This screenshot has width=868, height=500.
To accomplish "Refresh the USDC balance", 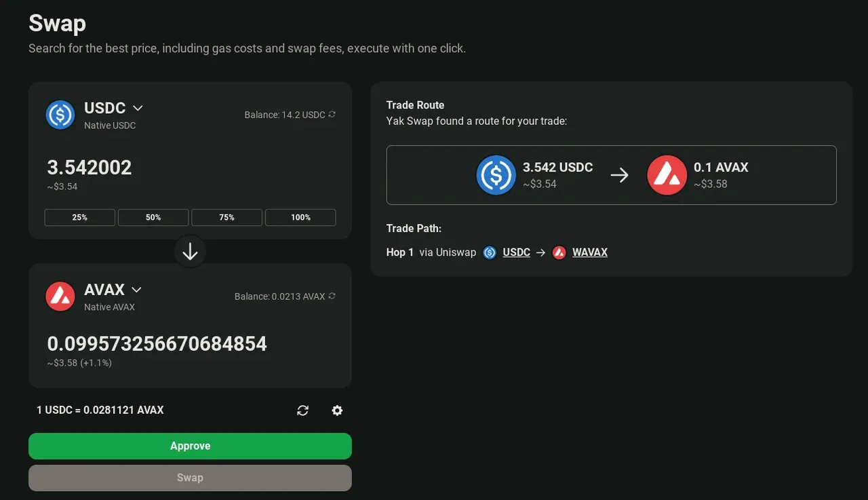I will (x=332, y=115).
